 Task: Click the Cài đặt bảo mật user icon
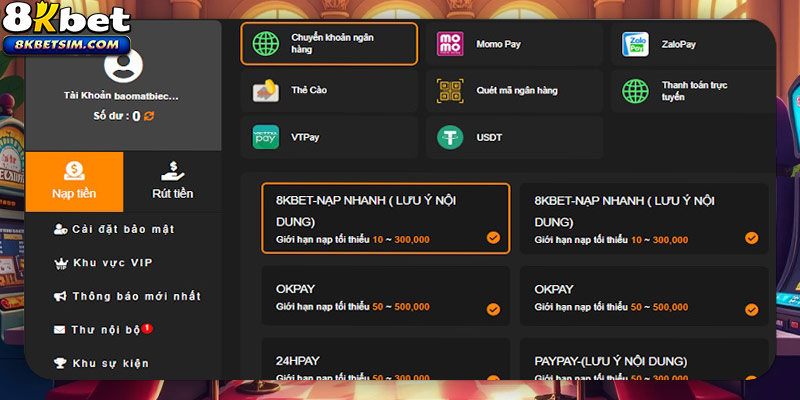coord(61,229)
